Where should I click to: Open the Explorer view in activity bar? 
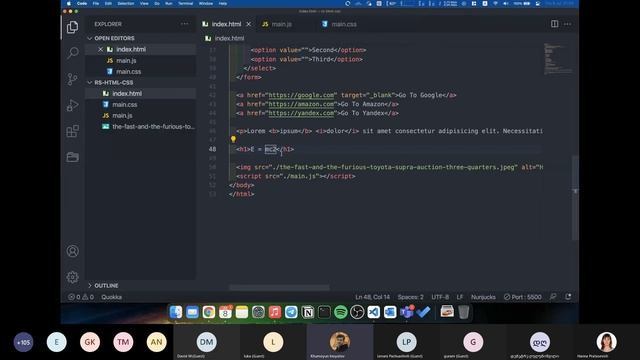73,27
